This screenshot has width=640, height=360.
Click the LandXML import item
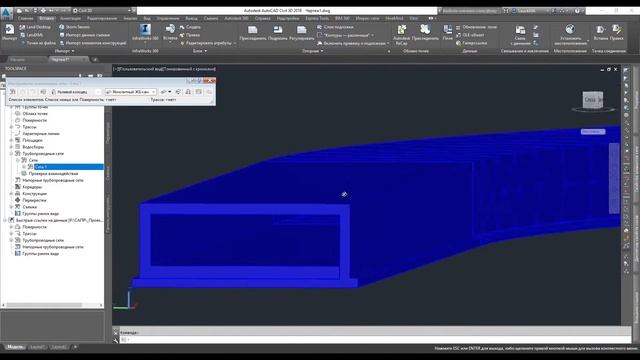pyautogui.click(x=31, y=35)
